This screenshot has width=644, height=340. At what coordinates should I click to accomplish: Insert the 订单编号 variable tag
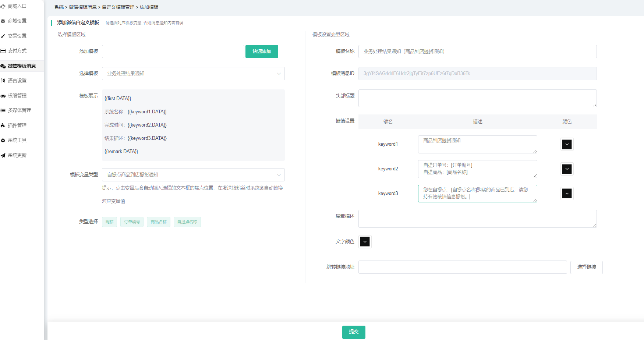pos(132,222)
